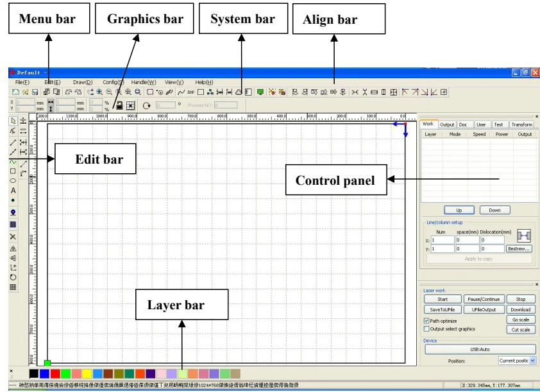Click the USB:Auto device button
540x392 pixels.
(x=480, y=349)
